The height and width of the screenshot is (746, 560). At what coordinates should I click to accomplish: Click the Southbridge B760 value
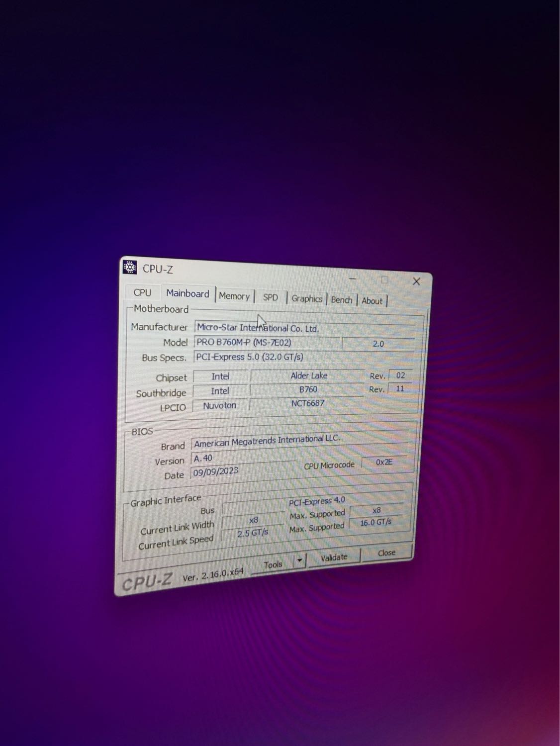pyautogui.click(x=308, y=389)
